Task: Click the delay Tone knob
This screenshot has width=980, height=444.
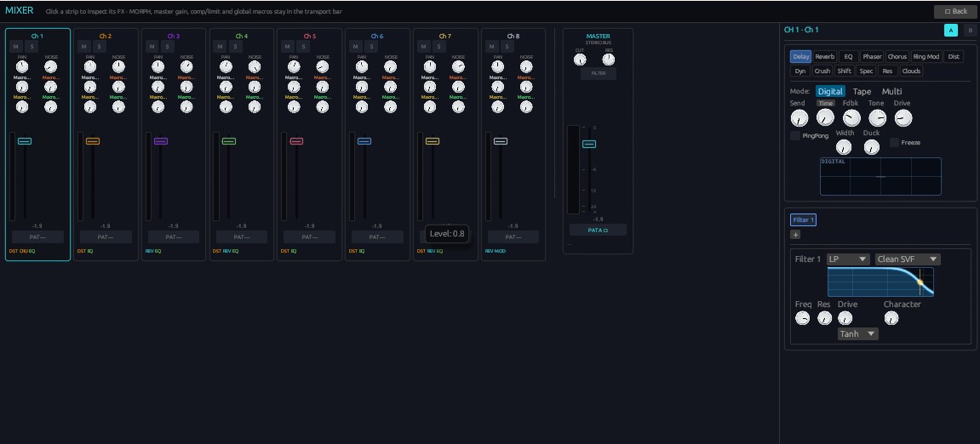Action: coord(878,118)
